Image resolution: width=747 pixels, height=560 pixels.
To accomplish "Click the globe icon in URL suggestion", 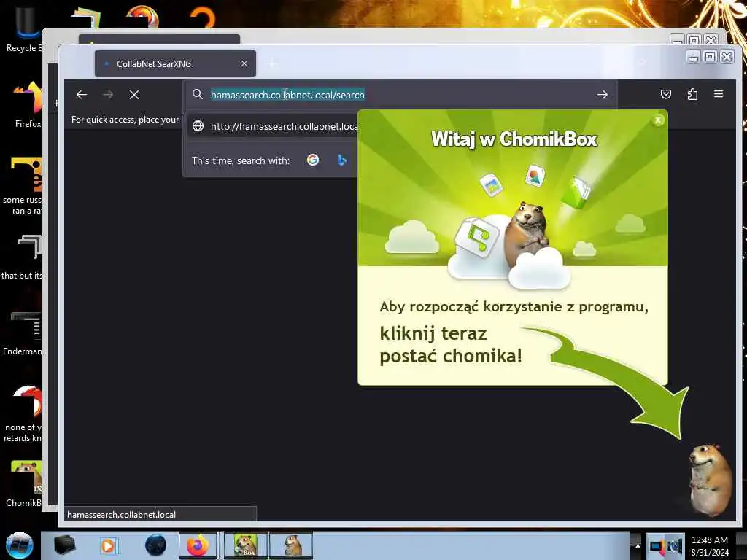I will [x=198, y=126].
